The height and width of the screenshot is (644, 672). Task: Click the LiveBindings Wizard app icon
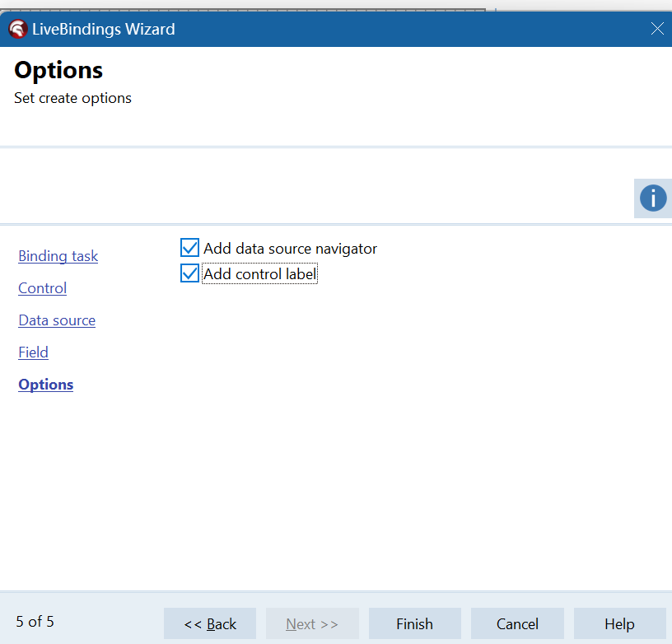(x=17, y=30)
